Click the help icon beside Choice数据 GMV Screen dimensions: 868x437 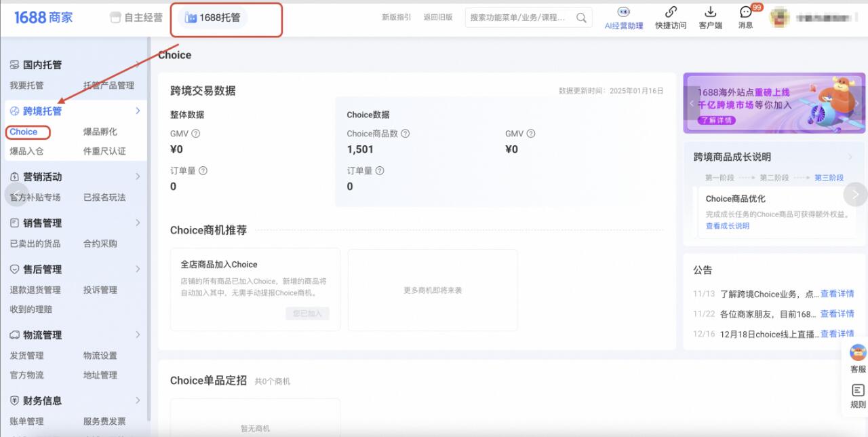531,134
